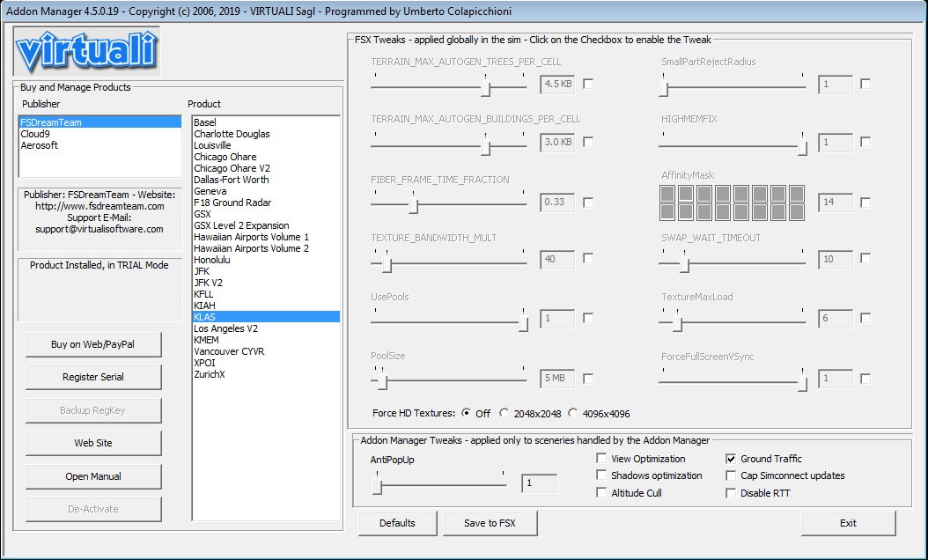Screen dimensions: 928x560
Task: Select 2048x2048 HD textures option
Action: (505, 413)
